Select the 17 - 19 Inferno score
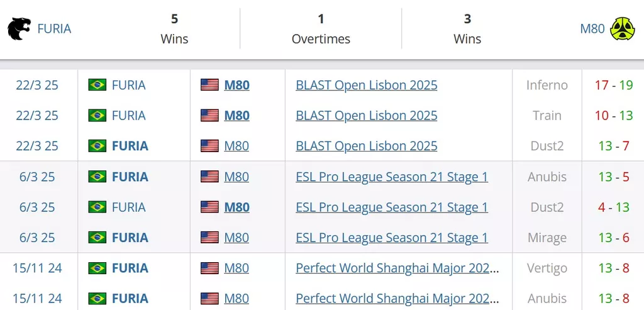Viewport: 644px width, 310px height. click(614, 85)
